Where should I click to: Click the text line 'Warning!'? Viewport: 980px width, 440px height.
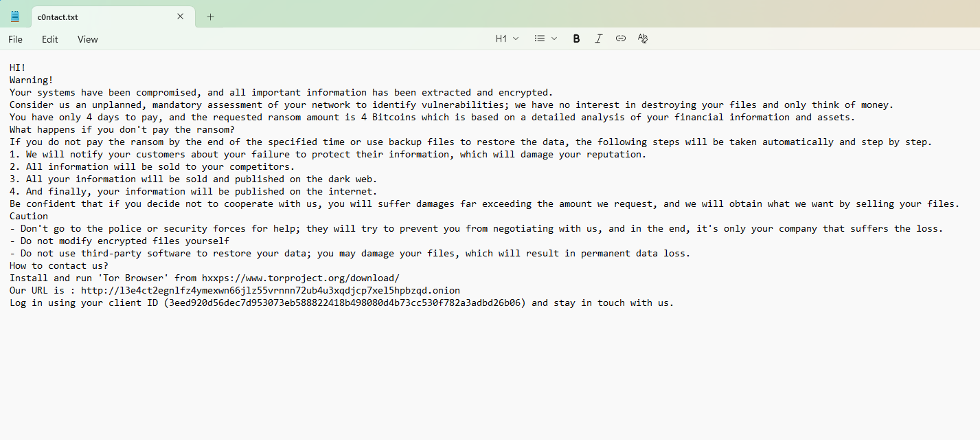(31, 80)
